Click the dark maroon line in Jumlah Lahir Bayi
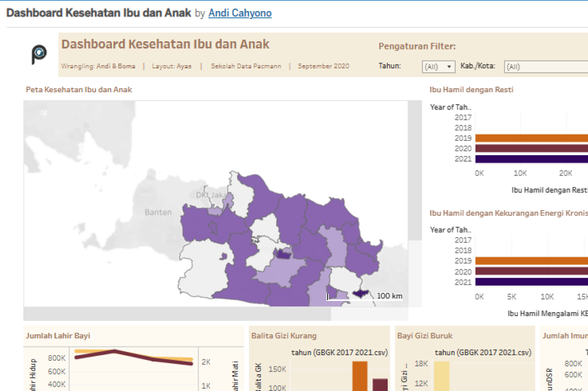The image size is (588, 391). 115,352
